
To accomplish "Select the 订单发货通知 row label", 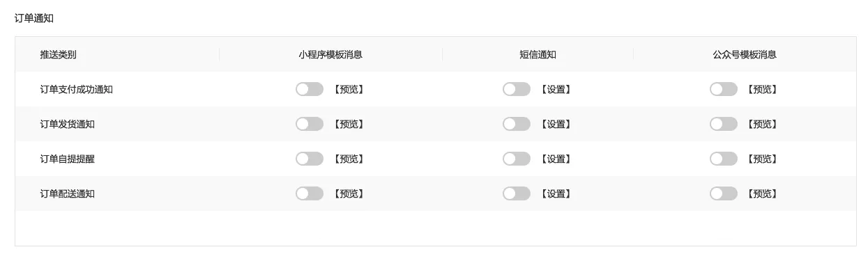I will point(68,124).
